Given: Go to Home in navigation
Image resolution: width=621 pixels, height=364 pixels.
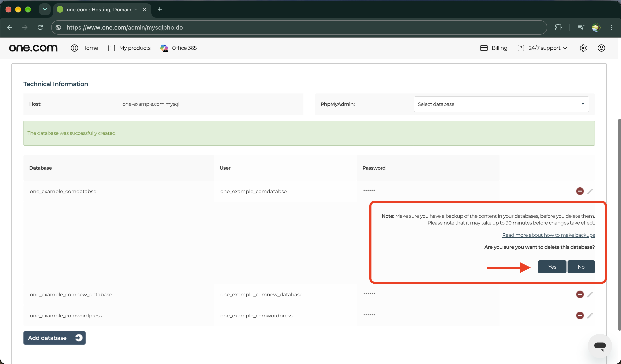Looking at the screenshot, I should point(85,48).
